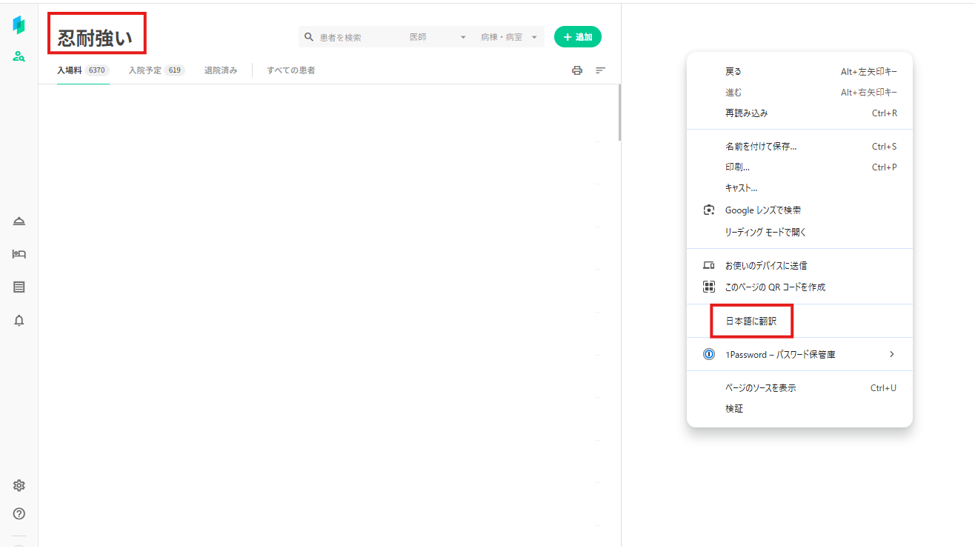The image size is (975, 560).
Task: Expand the 病棟・病室 dropdown
Action: [x=508, y=37]
